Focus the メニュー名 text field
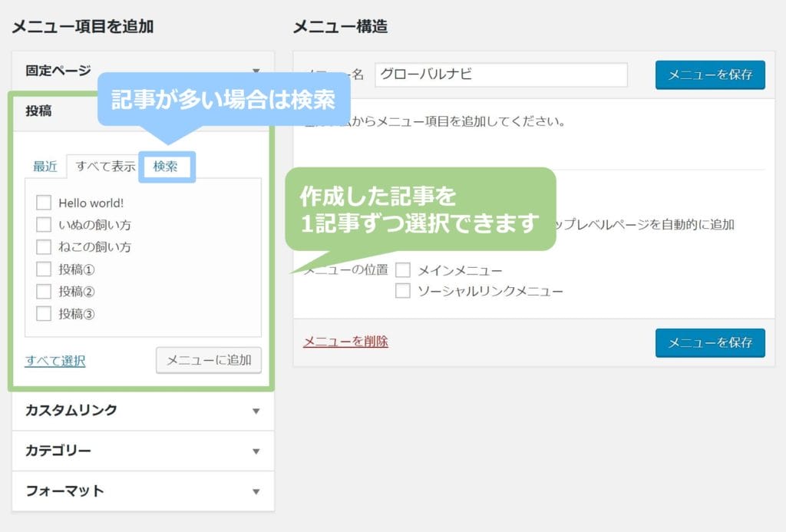 click(501, 74)
